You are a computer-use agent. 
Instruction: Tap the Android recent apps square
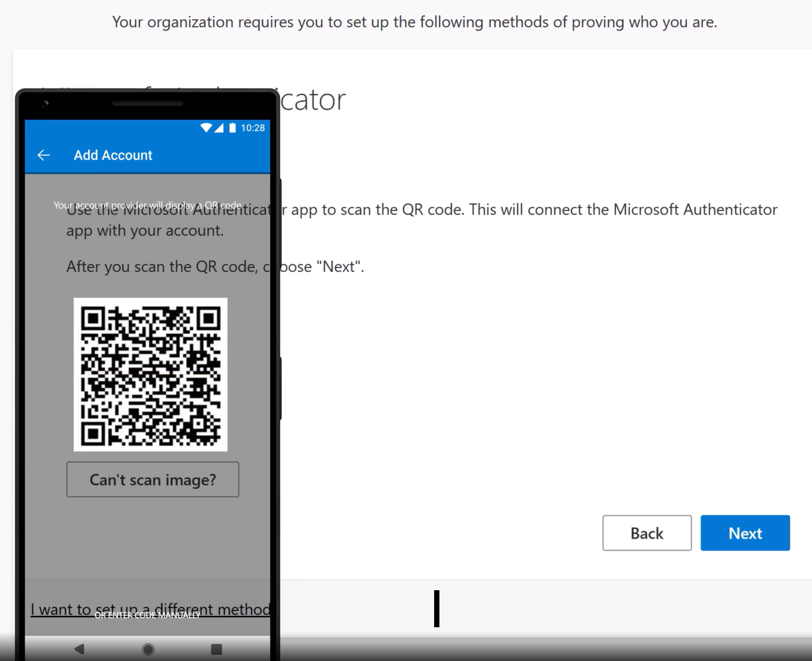216,649
